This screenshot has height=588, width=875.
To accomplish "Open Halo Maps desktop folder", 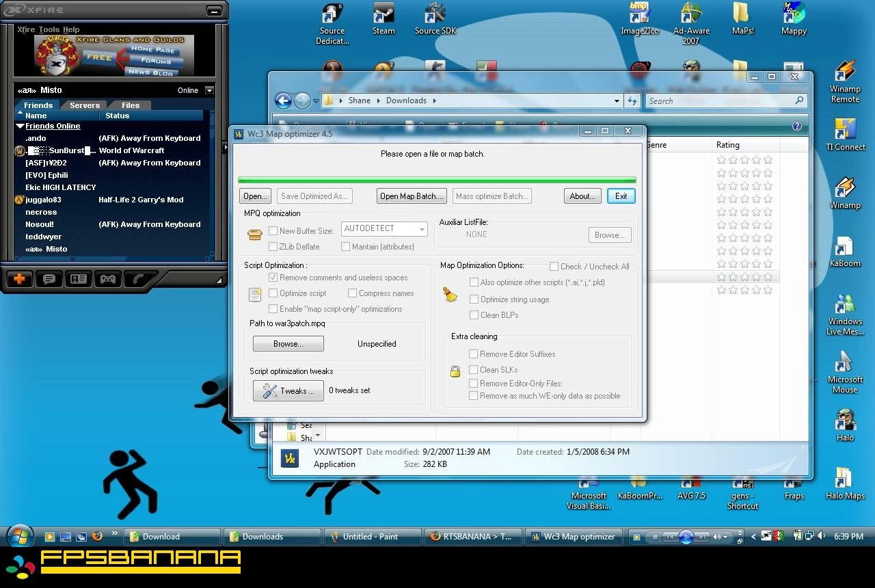I will point(845,483).
